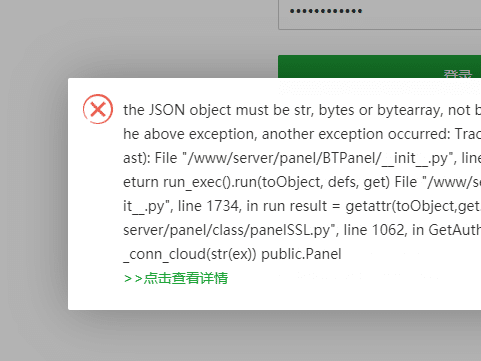481x361 pixels.
Task: Click the '_conn_cloud(str(ex))' text
Action: 190,254
